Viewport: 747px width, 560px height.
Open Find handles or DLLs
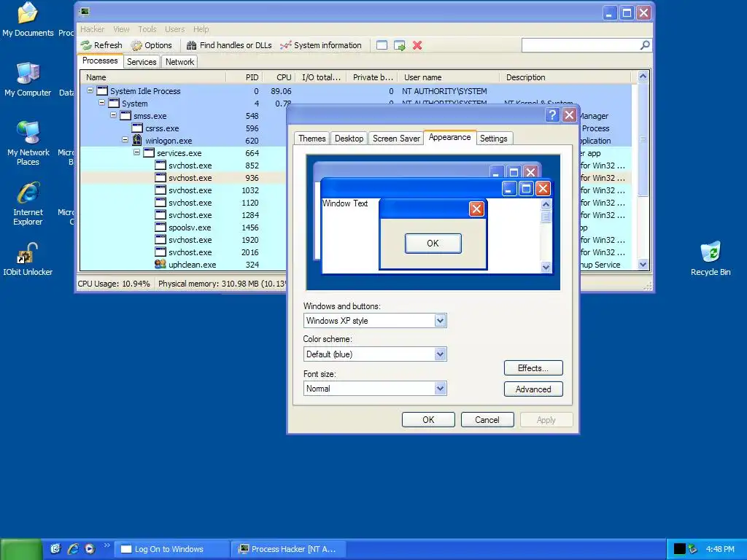point(229,45)
